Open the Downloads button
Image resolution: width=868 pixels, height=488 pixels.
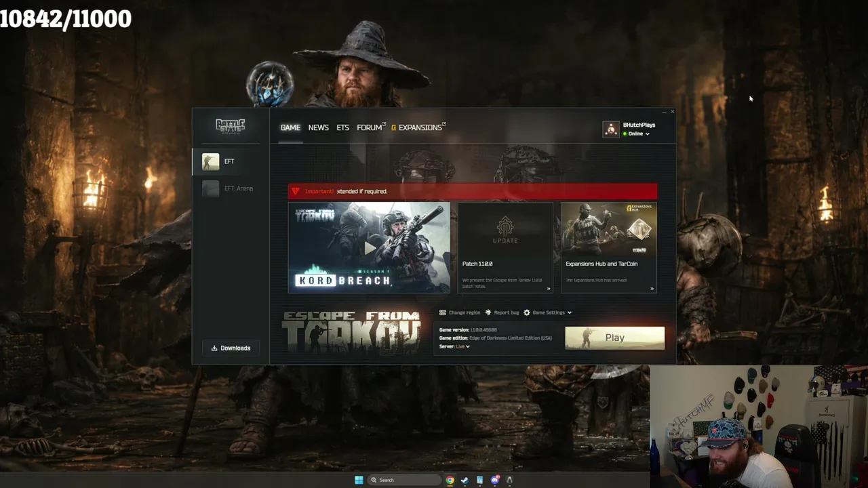[231, 348]
